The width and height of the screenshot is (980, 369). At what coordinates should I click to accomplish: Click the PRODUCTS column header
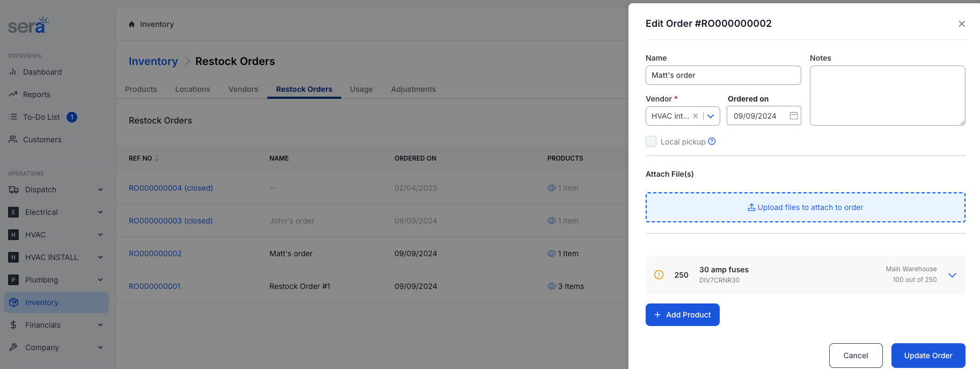[565, 158]
